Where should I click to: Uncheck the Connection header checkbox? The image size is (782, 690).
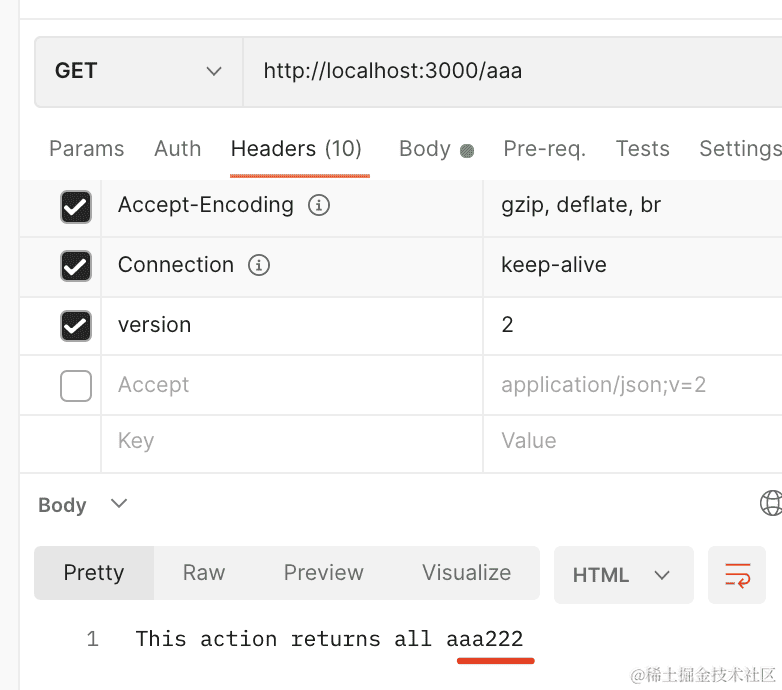pyautogui.click(x=76, y=266)
